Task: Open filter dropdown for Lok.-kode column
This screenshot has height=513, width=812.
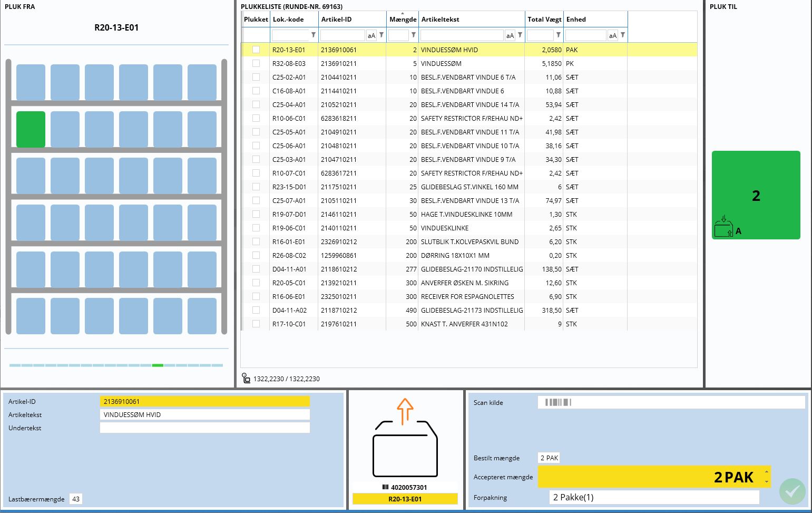Action: tap(314, 35)
